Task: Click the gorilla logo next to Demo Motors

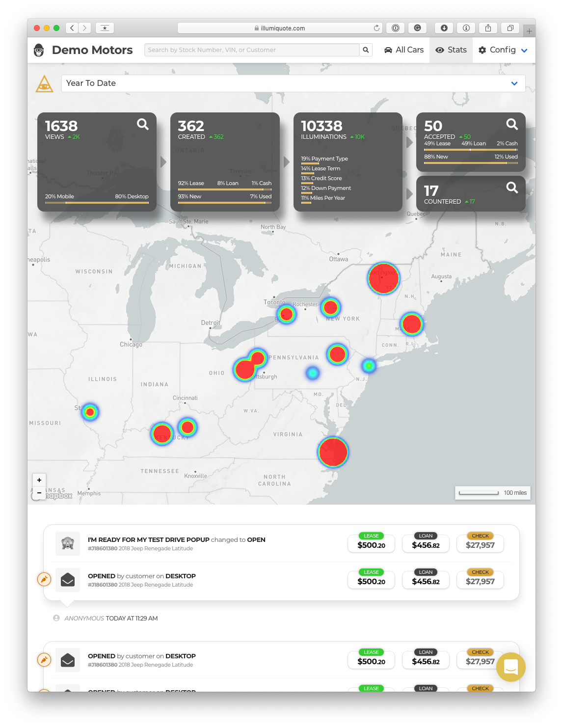Action: coord(39,50)
